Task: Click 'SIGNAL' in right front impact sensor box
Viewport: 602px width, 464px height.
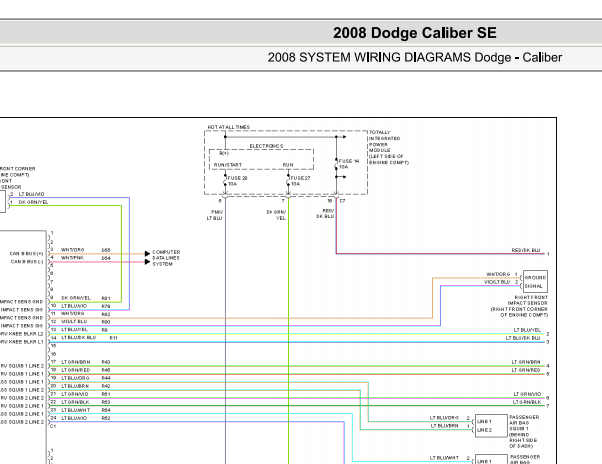Action: pyautogui.click(x=534, y=286)
